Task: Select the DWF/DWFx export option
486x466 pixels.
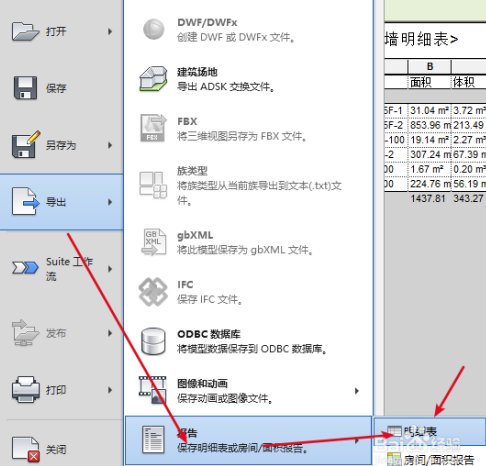Action: tap(249, 30)
